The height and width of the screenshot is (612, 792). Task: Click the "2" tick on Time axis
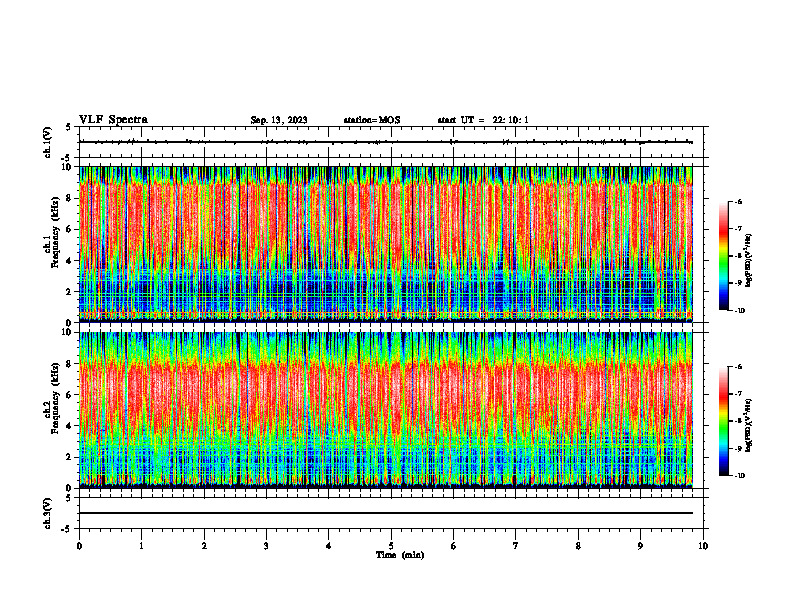pos(204,546)
